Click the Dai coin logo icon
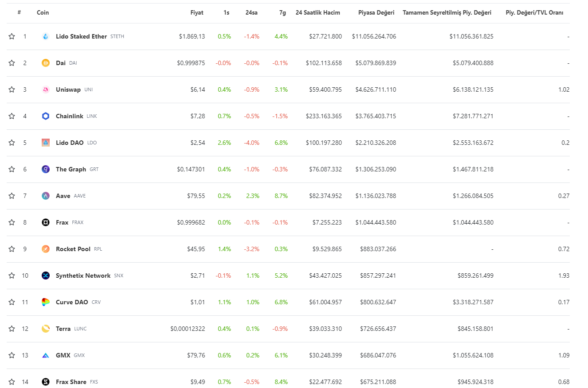The width and height of the screenshot is (588, 388). [x=46, y=63]
